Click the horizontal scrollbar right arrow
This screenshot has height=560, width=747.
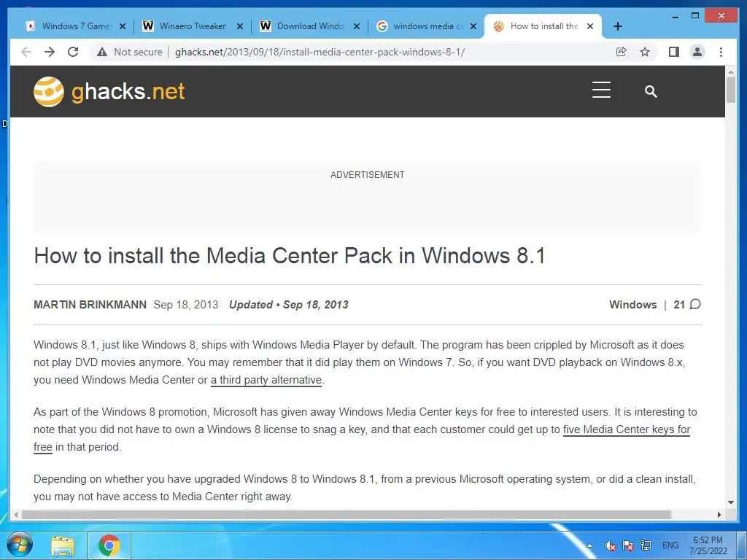coord(719,515)
